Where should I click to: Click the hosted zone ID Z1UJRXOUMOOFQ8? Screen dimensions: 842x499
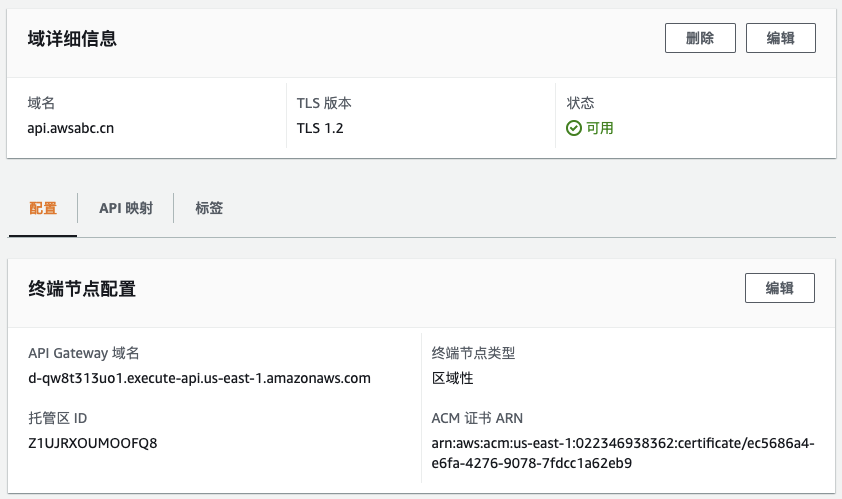click(93, 442)
